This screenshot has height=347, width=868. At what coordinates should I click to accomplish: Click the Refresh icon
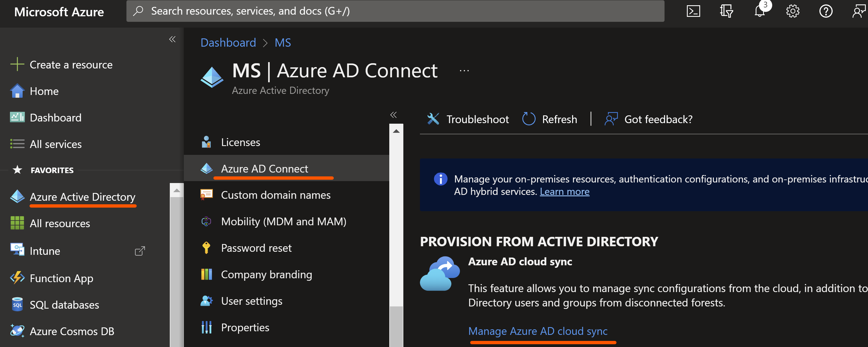(528, 119)
